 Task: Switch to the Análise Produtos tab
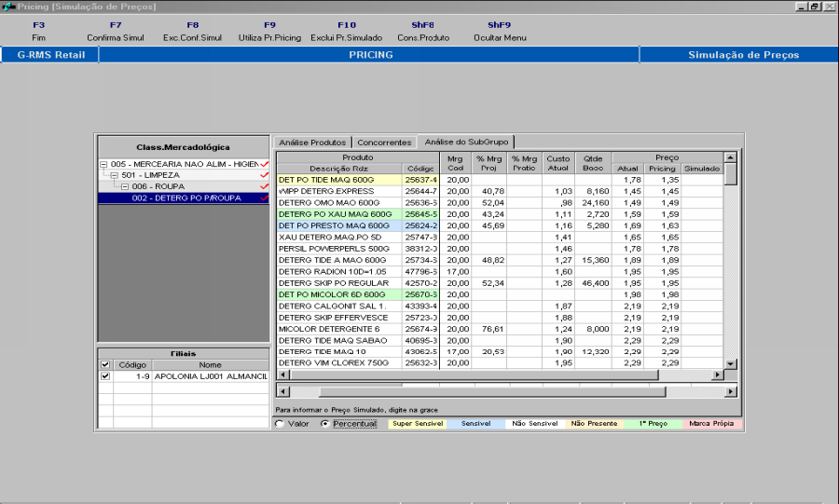point(311,143)
